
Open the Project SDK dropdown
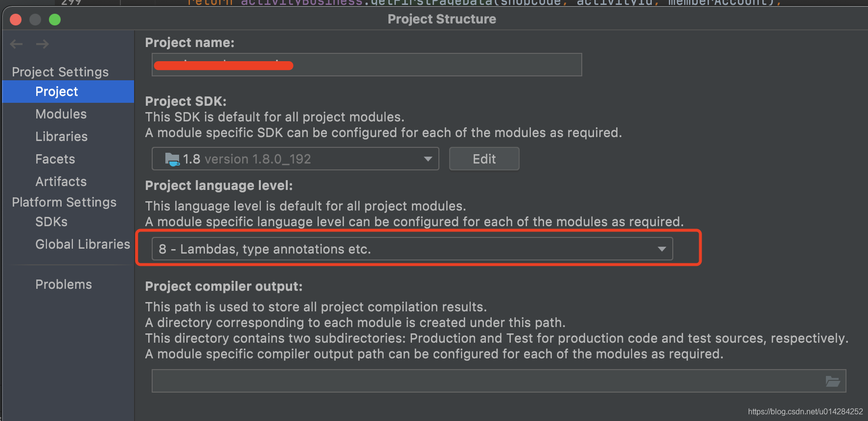tap(427, 159)
